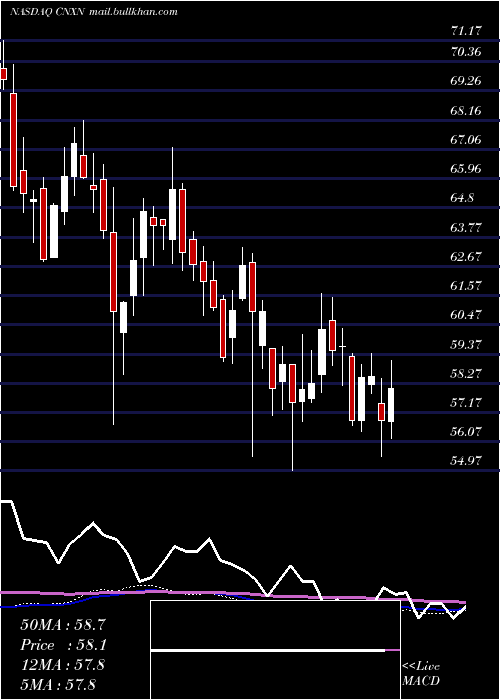Click the 50MA : 58.7 indicator text
The width and height of the screenshot is (500, 700).
tap(62, 625)
